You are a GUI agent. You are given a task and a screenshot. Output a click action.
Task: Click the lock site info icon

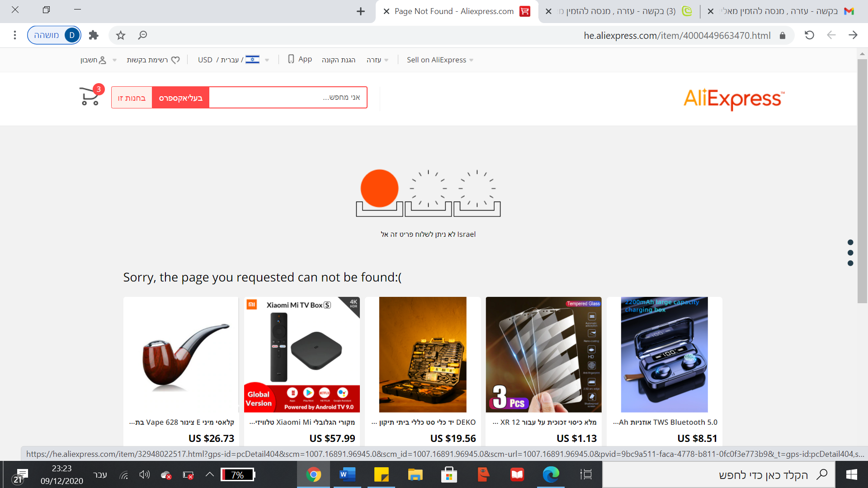(x=782, y=36)
